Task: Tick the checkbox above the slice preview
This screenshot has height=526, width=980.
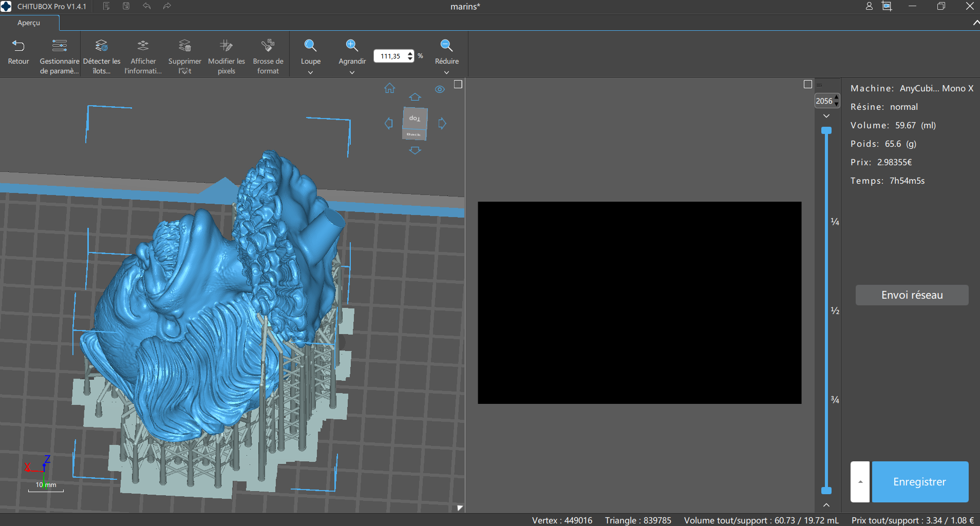Action: coord(808,84)
